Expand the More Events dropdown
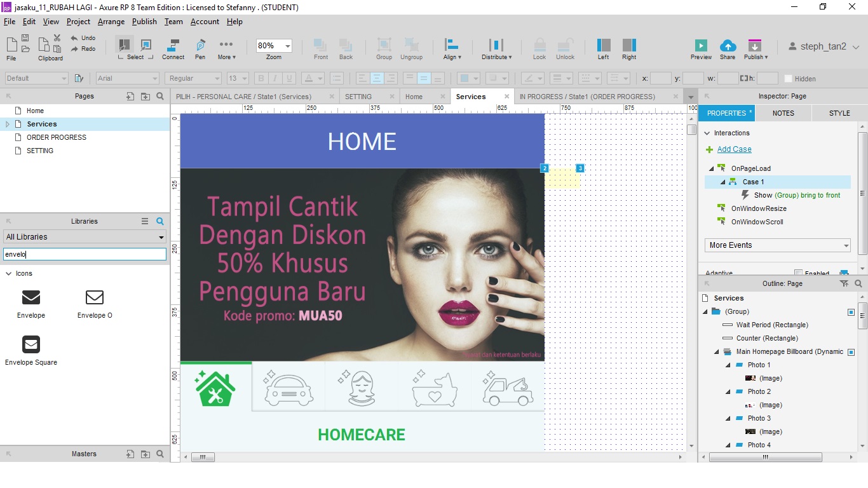The width and height of the screenshot is (868, 488). pos(777,245)
